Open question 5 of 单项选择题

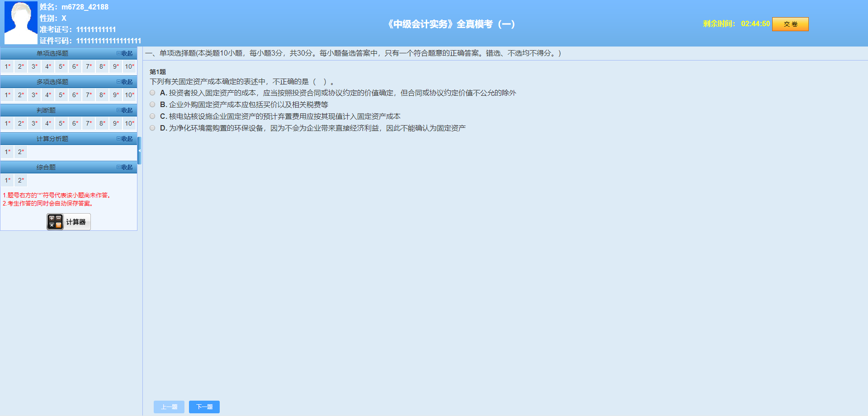(61, 66)
